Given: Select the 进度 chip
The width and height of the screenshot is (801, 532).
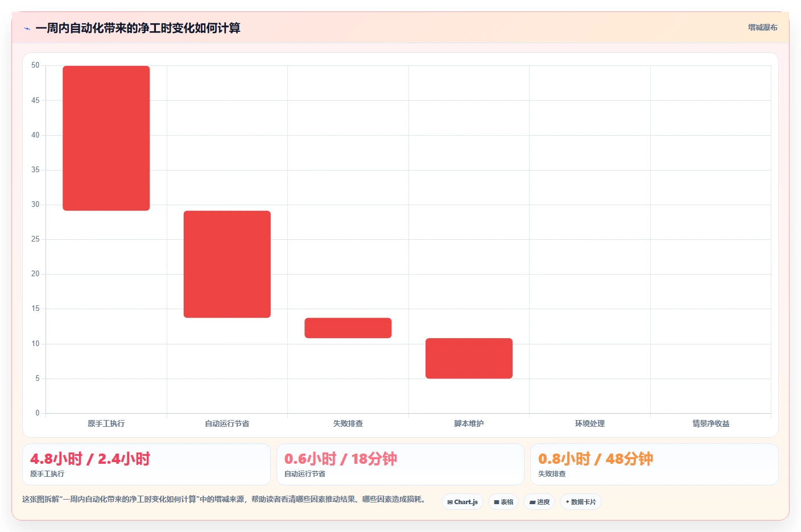Looking at the screenshot, I should [539, 502].
